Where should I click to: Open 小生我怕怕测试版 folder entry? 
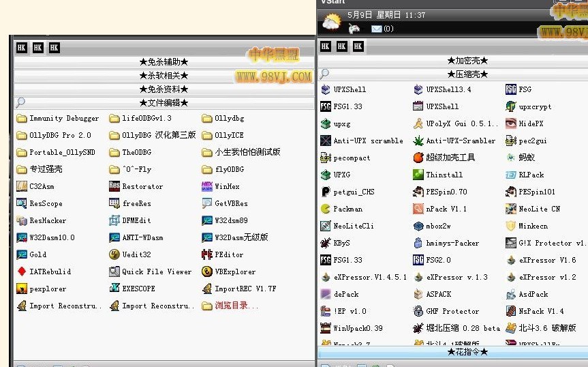pos(247,152)
